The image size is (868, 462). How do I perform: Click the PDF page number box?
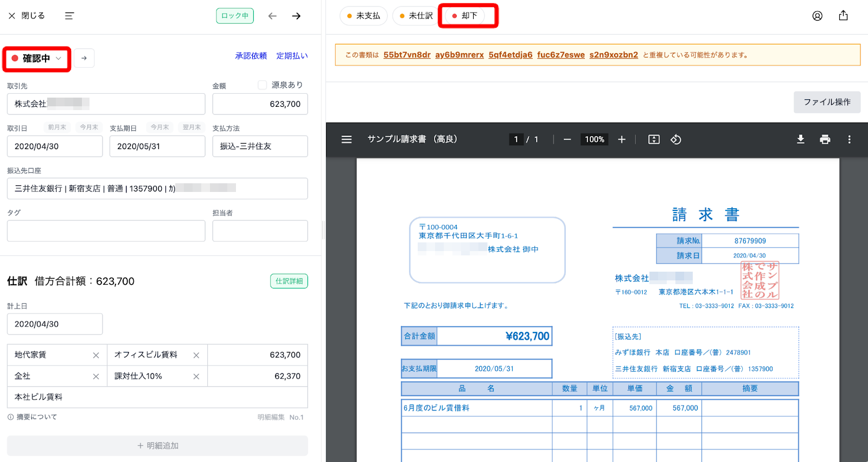click(516, 139)
